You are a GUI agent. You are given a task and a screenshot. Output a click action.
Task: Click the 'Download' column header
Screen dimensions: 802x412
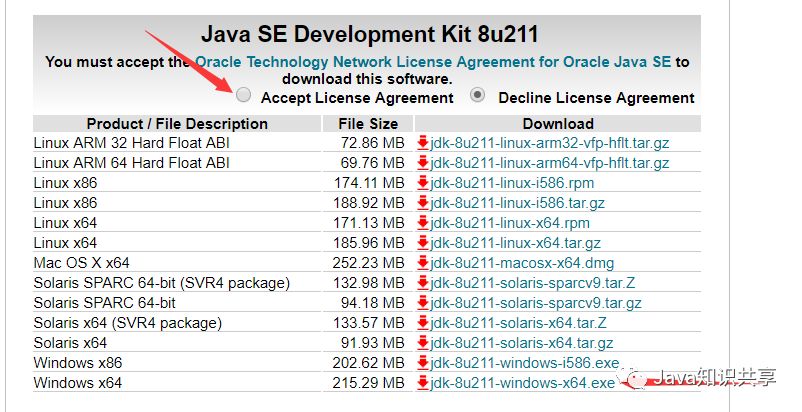(x=558, y=124)
